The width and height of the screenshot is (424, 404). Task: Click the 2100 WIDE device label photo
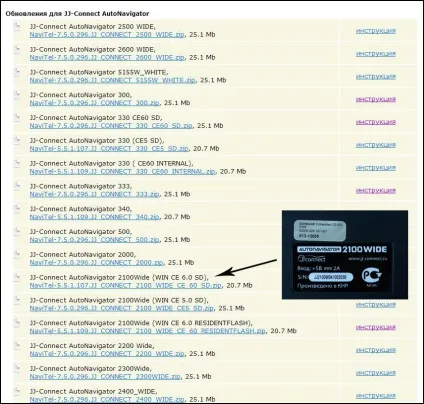click(x=345, y=255)
